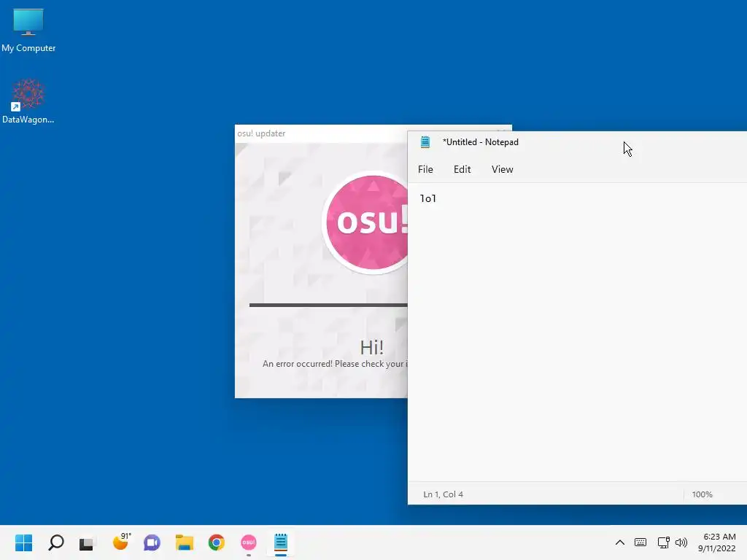Click the Notepad app icon in its title bar
The image size is (747, 560).
(425, 142)
